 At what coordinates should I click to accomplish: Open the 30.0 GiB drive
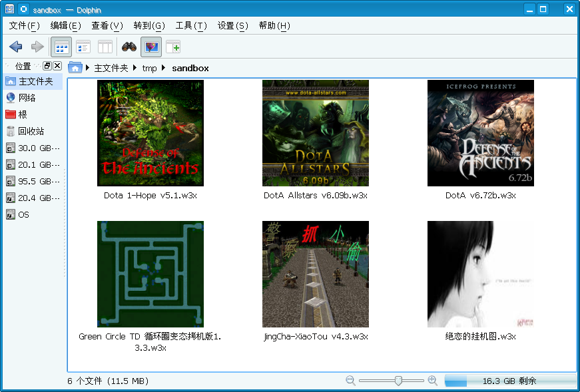tap(33, 148)
